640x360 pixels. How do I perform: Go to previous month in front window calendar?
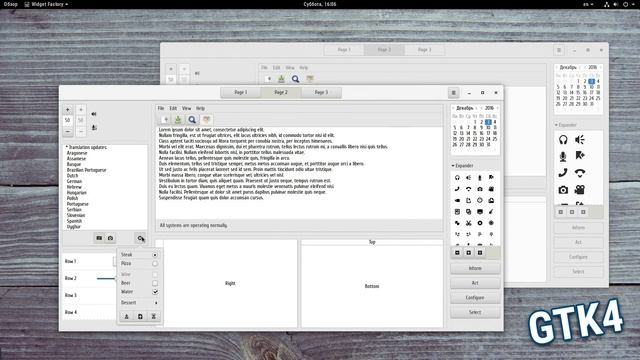[453, 108]
